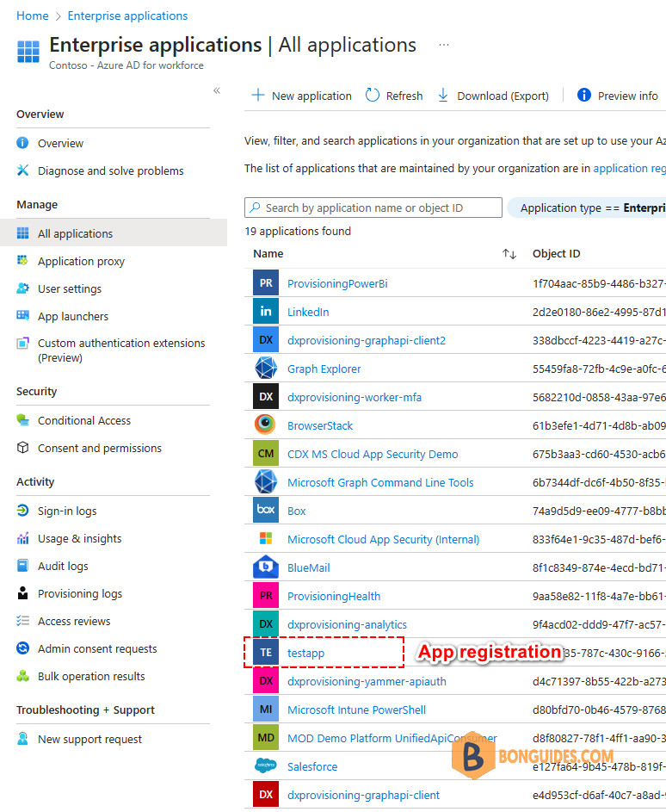
Task: Click the Application type filter pill
Action: 587,208
